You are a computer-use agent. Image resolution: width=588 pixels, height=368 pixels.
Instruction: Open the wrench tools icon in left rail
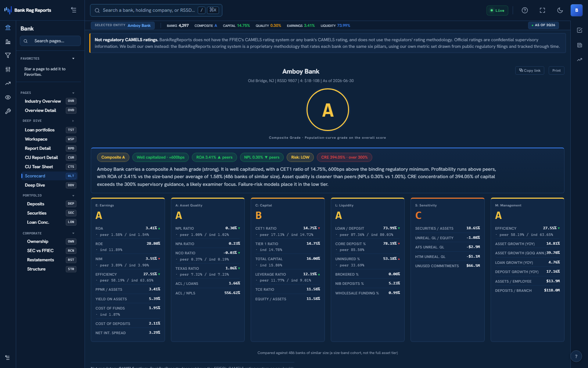pos(8,111)
